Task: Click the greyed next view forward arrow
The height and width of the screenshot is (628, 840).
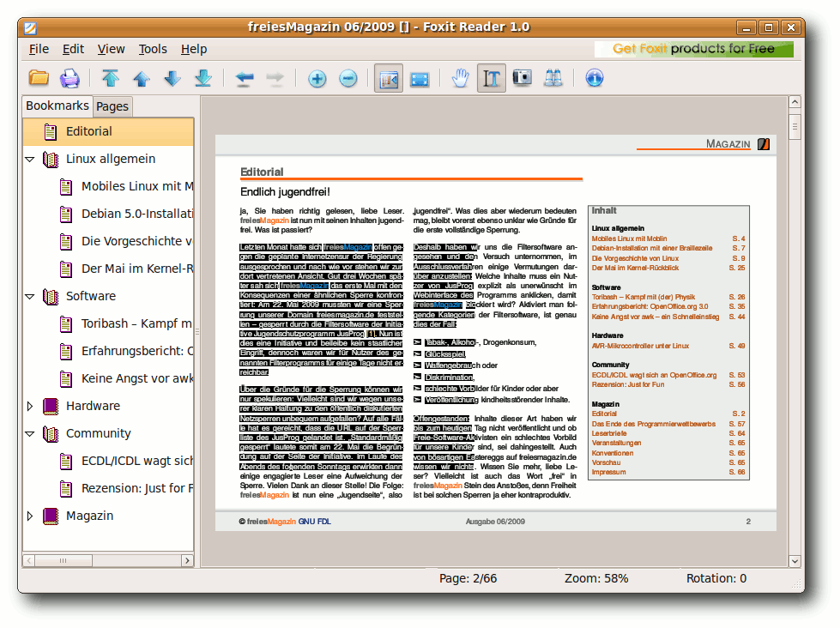Action: click(275, 78)
